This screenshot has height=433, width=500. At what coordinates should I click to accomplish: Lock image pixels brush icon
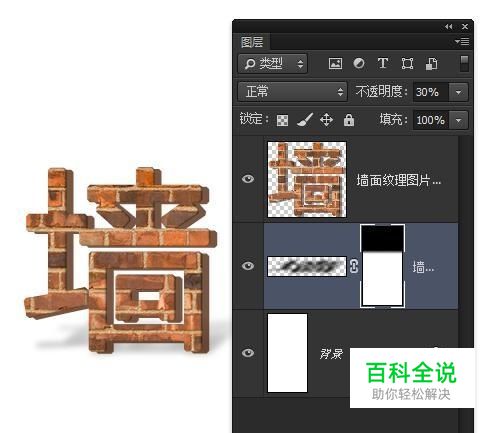(x=305, y=120)
